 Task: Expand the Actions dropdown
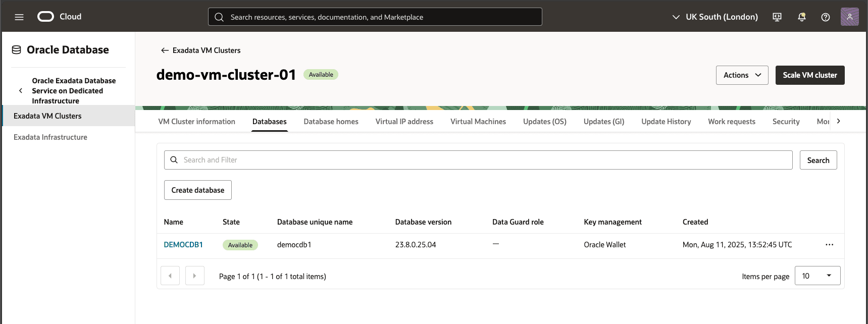point(742,75)
